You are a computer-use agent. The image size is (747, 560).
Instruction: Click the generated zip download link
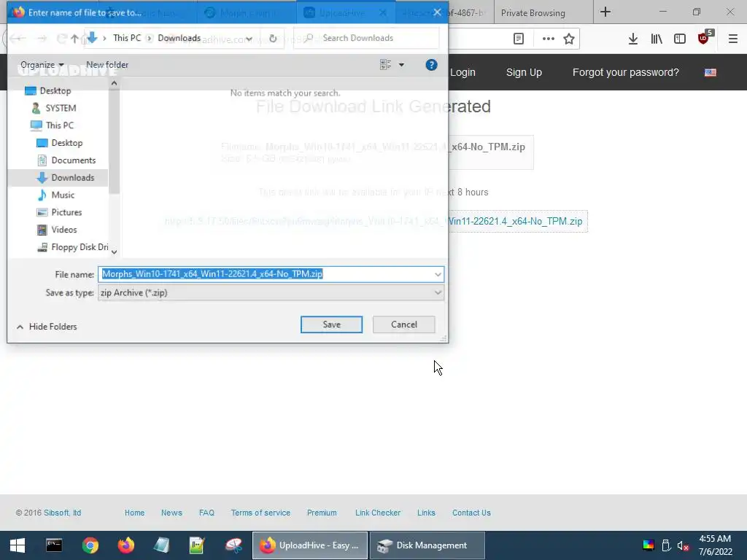pos(373,221)
